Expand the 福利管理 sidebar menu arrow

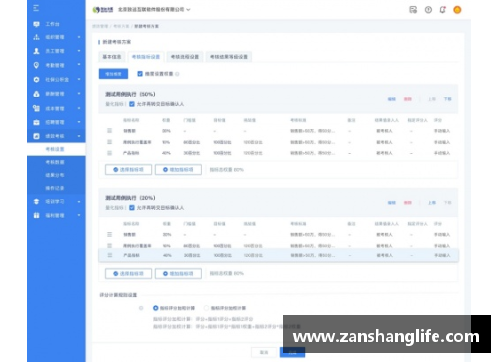point(79,215)
